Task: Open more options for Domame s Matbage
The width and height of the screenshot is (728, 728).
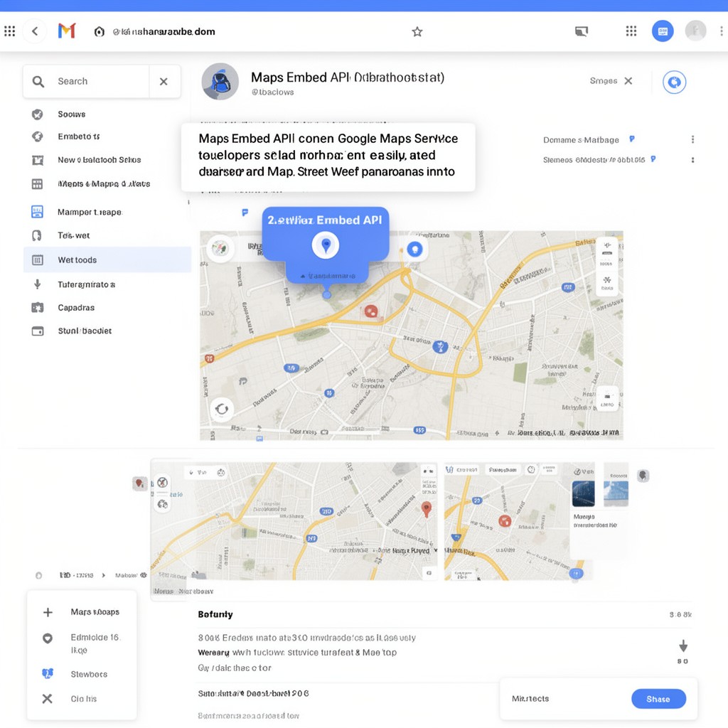Action: point(692,139)
